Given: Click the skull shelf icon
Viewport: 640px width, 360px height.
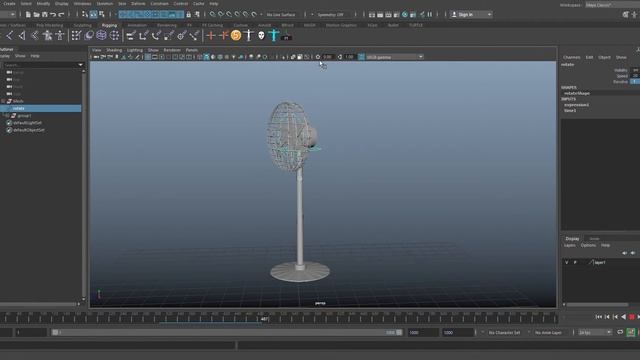Looking at the screenshot, I should tap(261, 36).
